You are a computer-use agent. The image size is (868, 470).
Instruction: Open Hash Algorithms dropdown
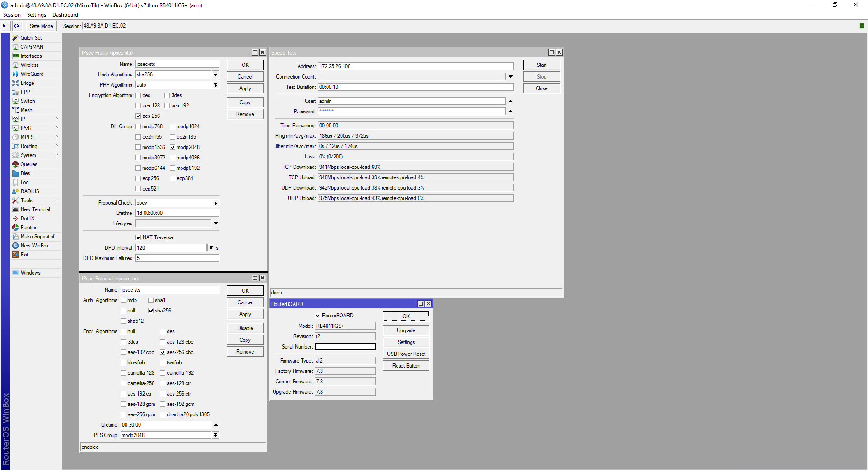(x=216, y=74)
